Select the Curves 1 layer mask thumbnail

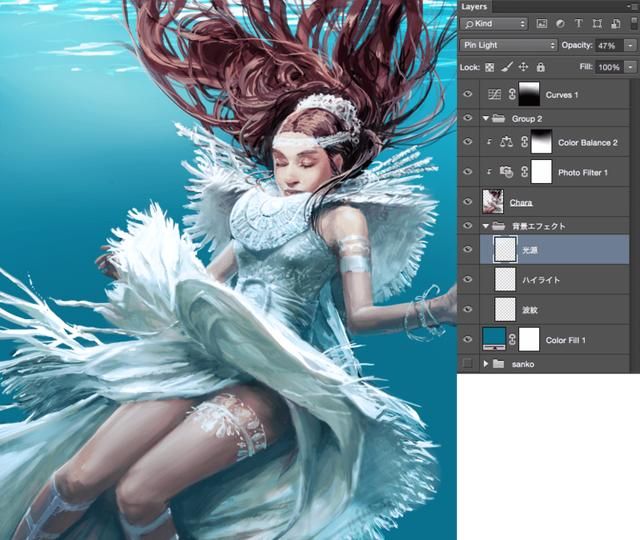[x=529, y=94]
